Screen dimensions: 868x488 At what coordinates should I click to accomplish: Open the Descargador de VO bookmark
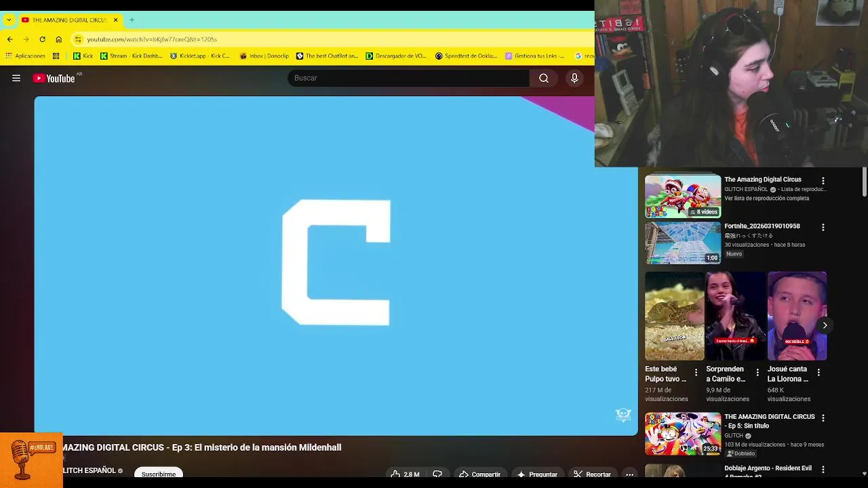point(396,56)
